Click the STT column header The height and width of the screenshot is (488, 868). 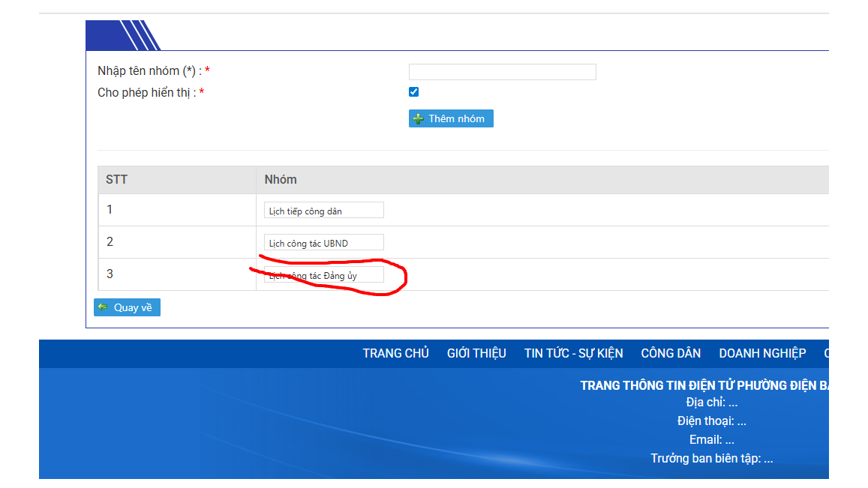116,180
